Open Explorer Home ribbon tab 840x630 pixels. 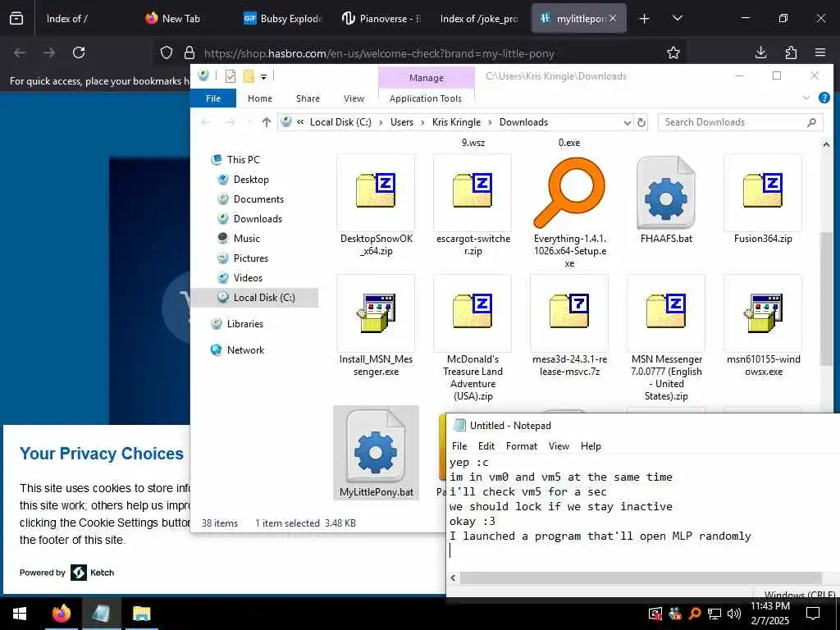tap(260, 98)
